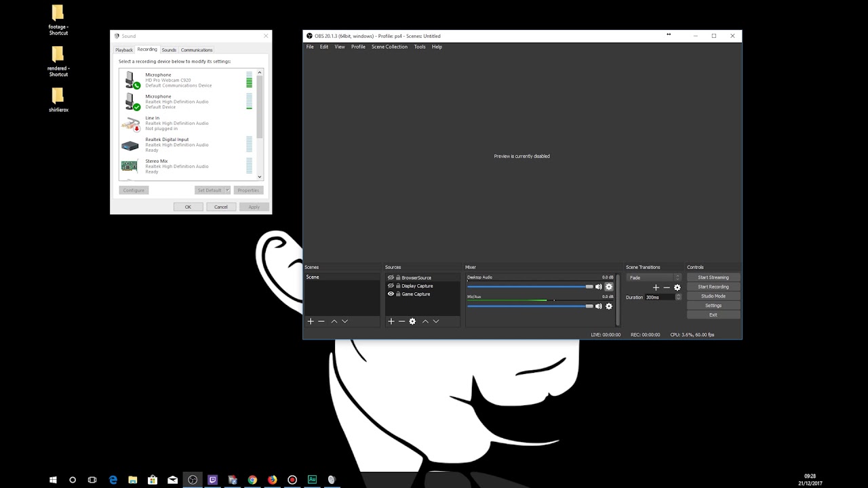Image resolution: width=868 pixels, height=488 pixels.
Task: Click Start Recording in OBS
Action: 713,287
